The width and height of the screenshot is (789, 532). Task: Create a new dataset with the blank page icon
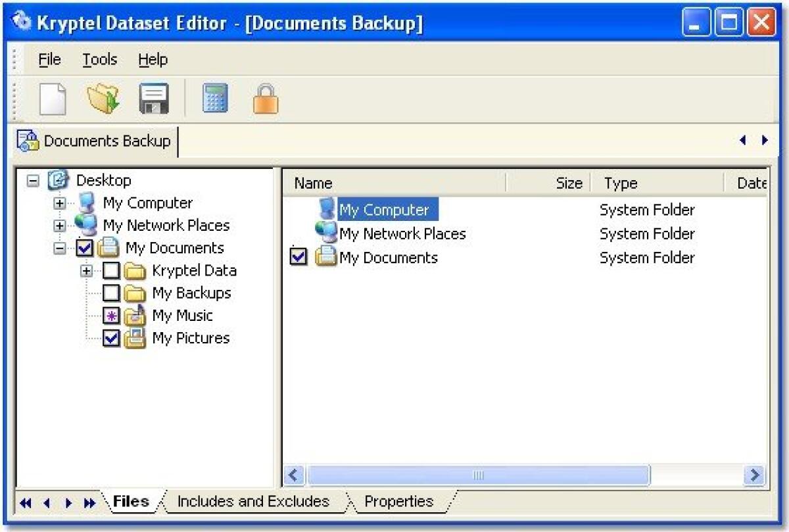coord(53,97)
